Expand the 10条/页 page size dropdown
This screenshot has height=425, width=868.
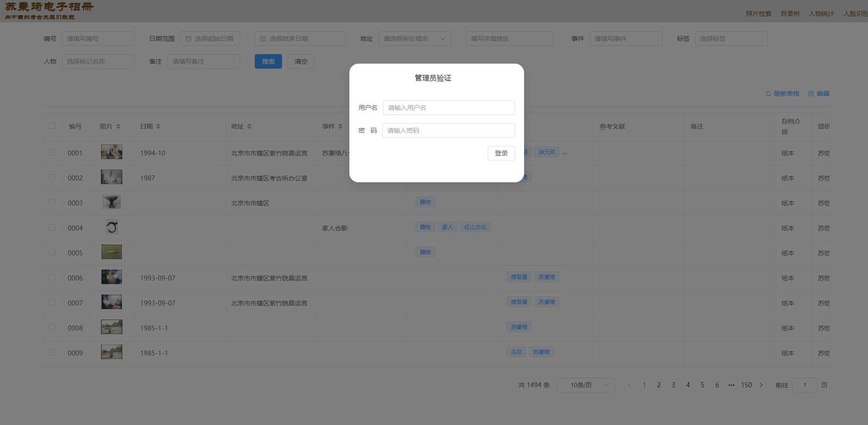(585, 385)
